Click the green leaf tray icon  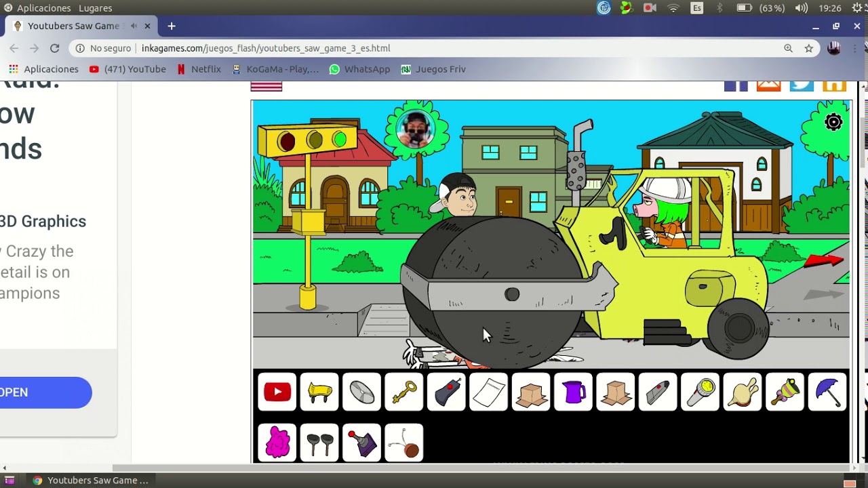point(626,8)
